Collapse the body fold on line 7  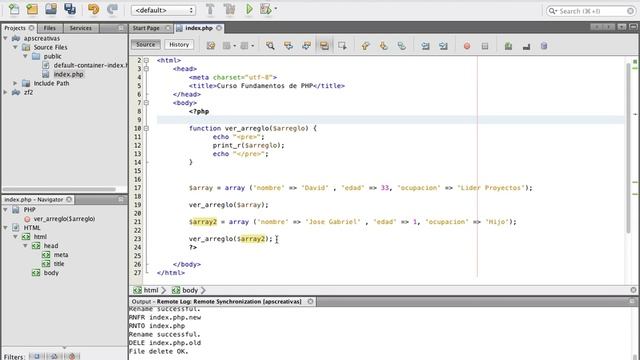(x=146, y=103)
